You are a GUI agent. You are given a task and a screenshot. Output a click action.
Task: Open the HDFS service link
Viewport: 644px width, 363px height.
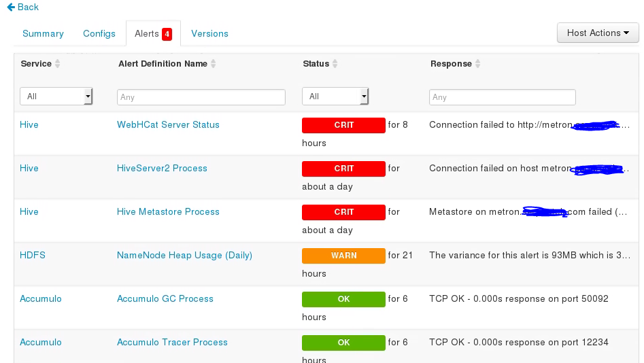point(33,256)
